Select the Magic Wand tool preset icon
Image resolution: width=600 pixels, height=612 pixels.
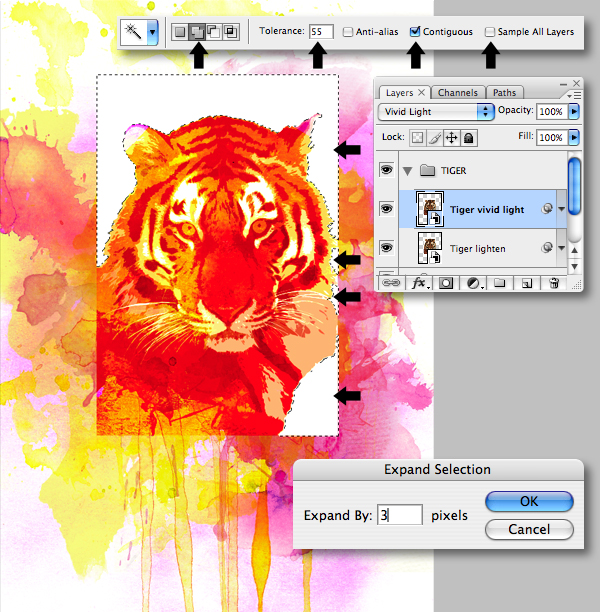coord(133,32)
